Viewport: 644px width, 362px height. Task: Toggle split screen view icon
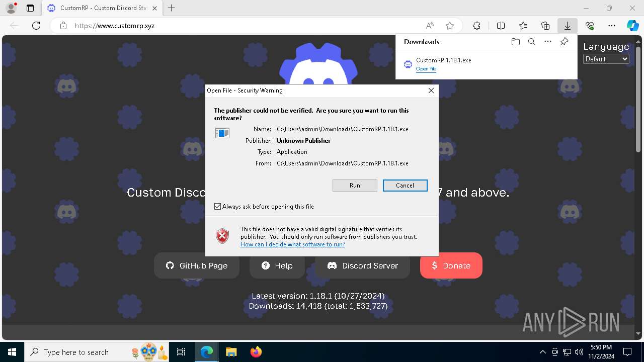click(x=501, y=26)
